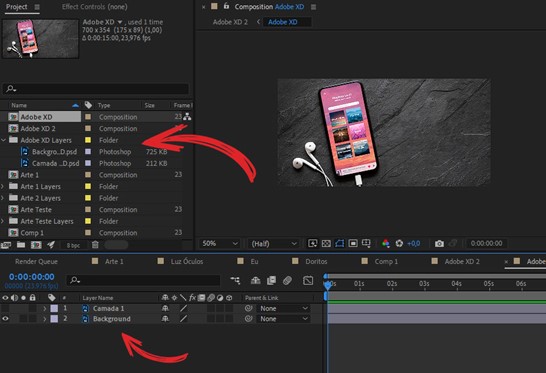The height and width of the screenshot is (373, 546).
Task: Adjust exposure value +0,0
Action: click(x=414, y=243)
